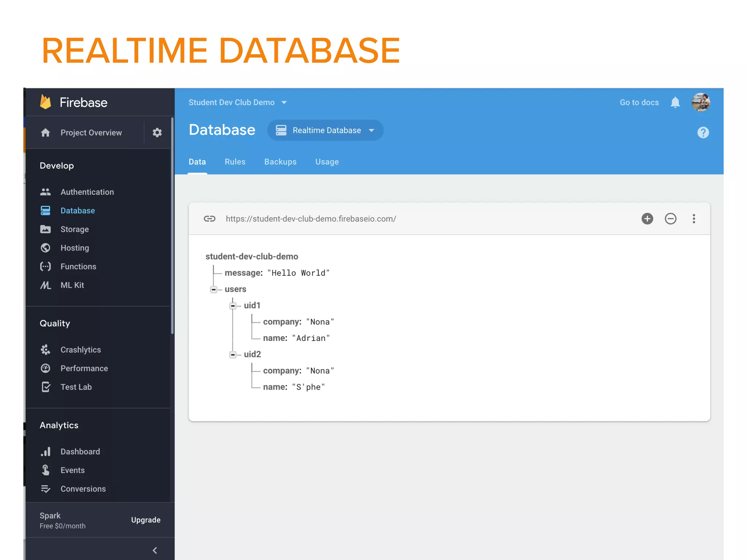
Task: Click Go to docs link
Action: [x=639, y=102]
